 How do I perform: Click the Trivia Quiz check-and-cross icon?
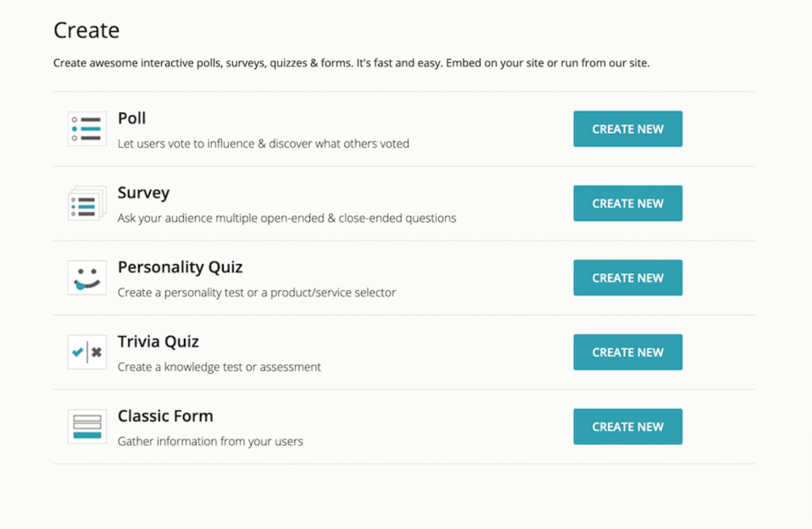click(x=86, y=352)
